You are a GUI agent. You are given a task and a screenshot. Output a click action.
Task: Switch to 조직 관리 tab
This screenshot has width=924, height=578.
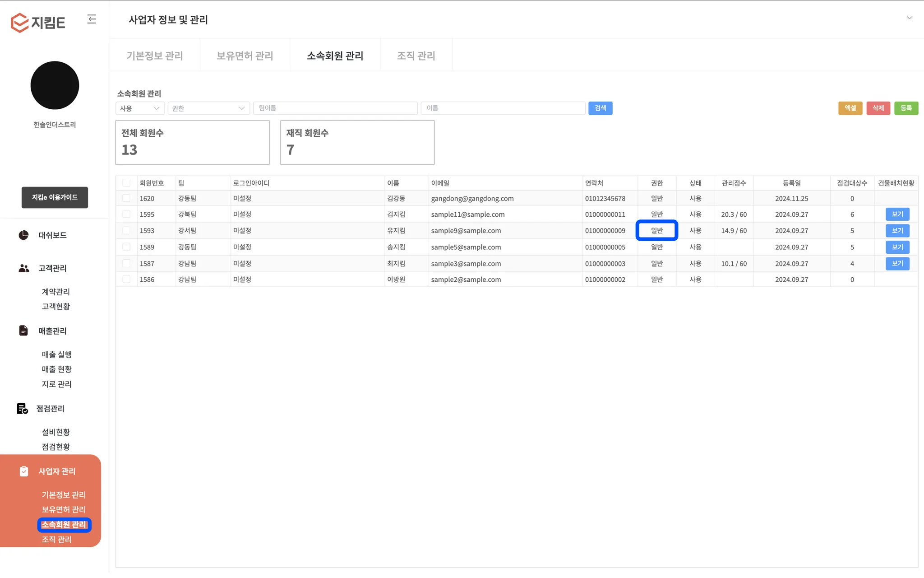pyautogui.click(x=416, y=56)
